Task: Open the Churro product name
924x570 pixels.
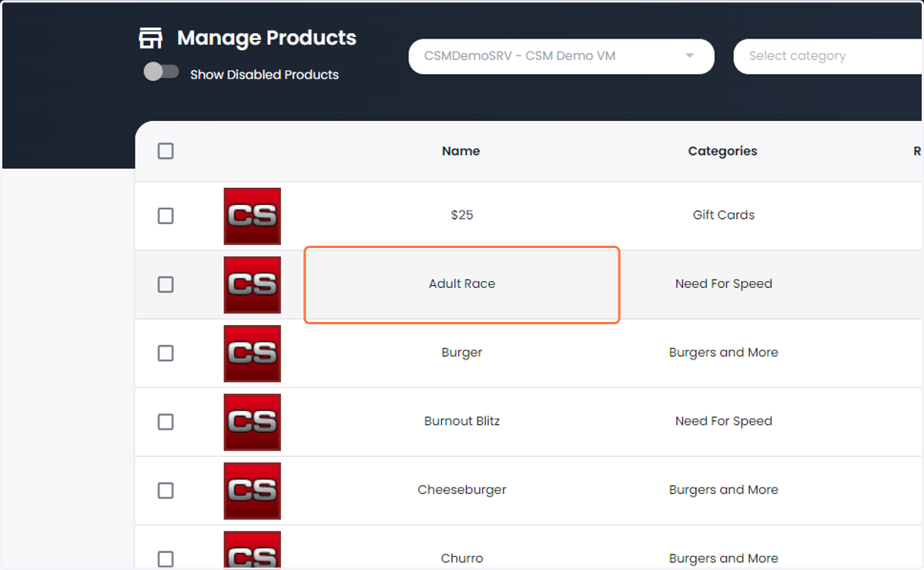Action: (462, 558)
